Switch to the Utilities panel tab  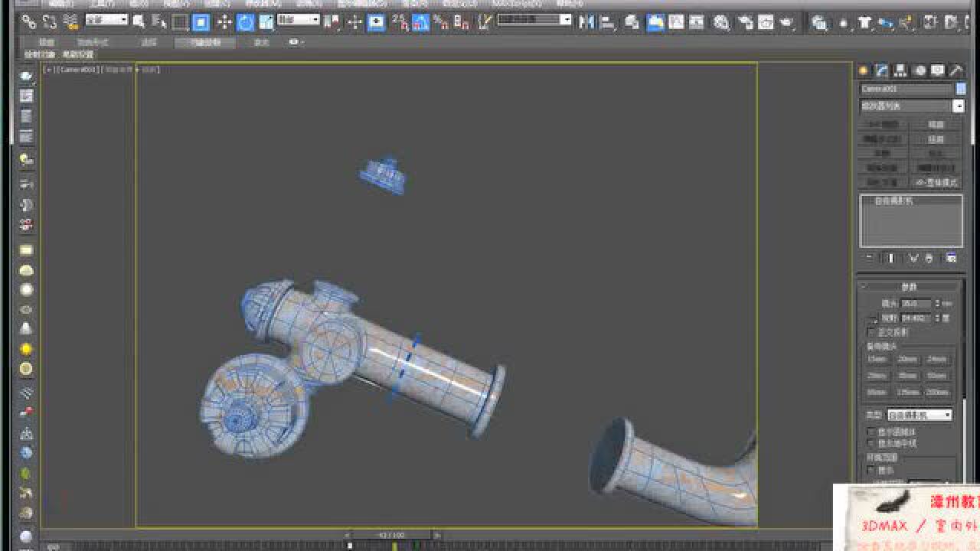[x=956, y=70]
